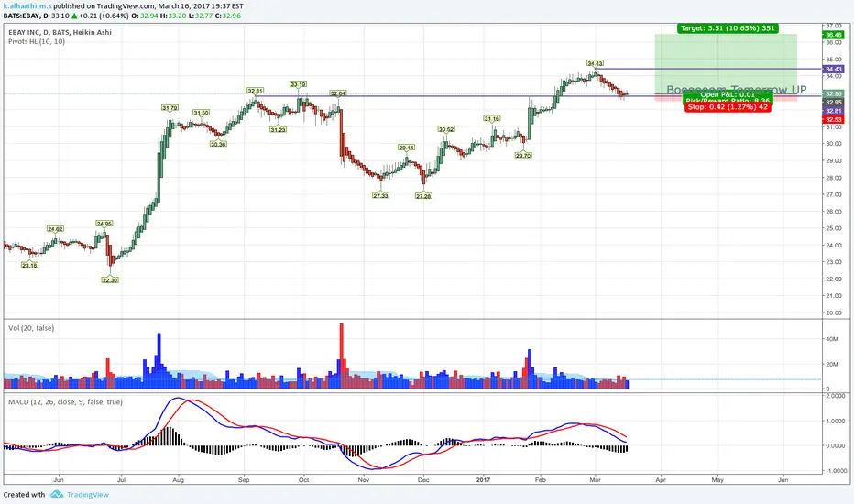Image resolution: width=854 pixels, height=504 pixels.
Task: Open the TradingView link beside Created with
Action: tap(88, 494)
